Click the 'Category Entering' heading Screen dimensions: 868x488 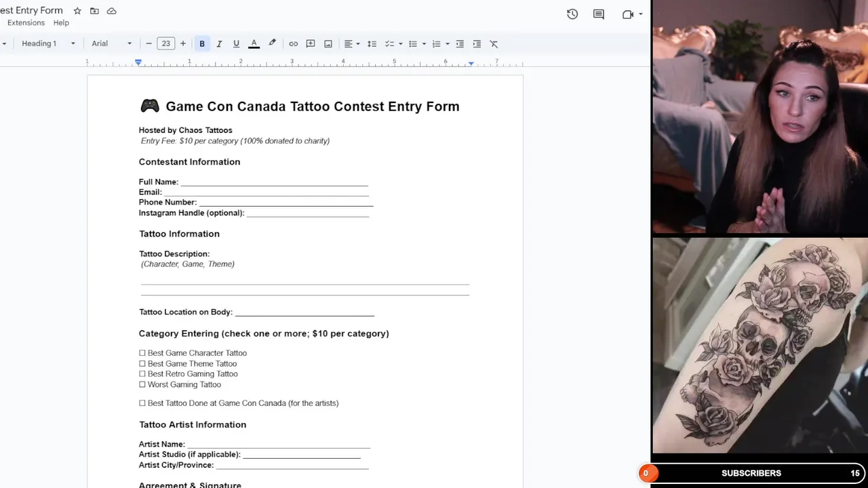coord(264,333)
